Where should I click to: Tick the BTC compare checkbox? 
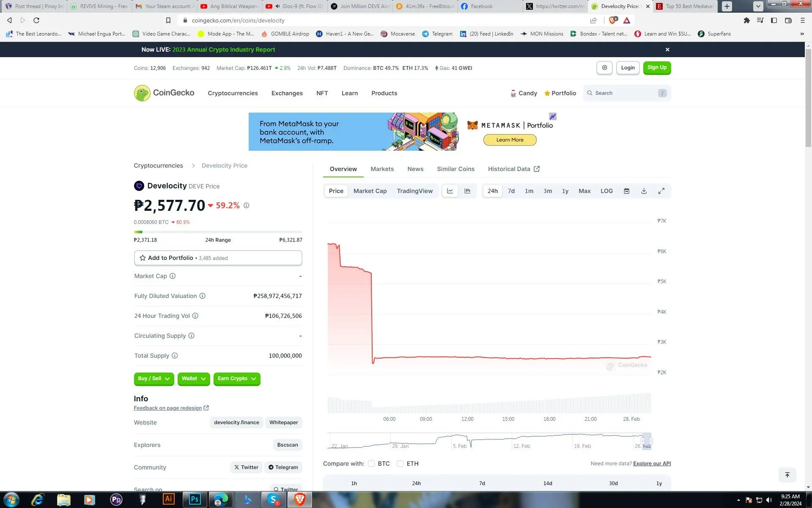(x=371, y=464)
